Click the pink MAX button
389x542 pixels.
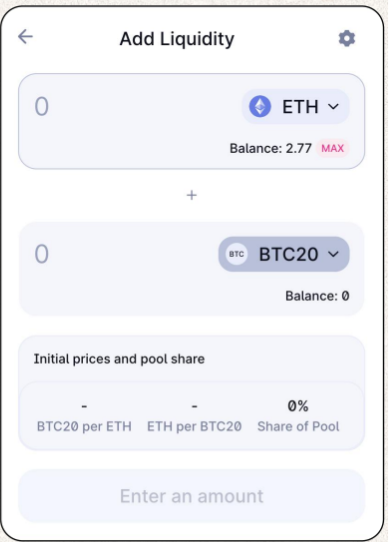click(x=333, y=148)
